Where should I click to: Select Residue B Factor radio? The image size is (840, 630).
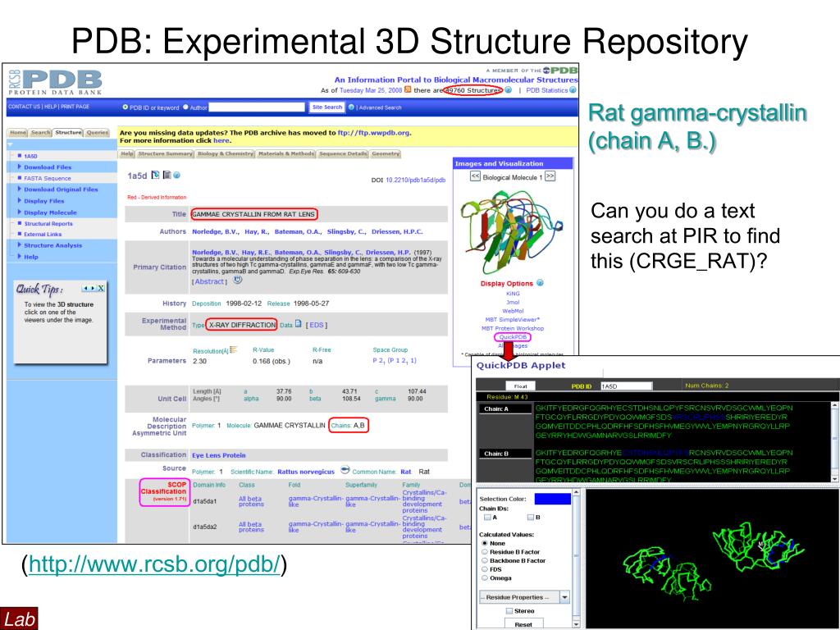485,552
